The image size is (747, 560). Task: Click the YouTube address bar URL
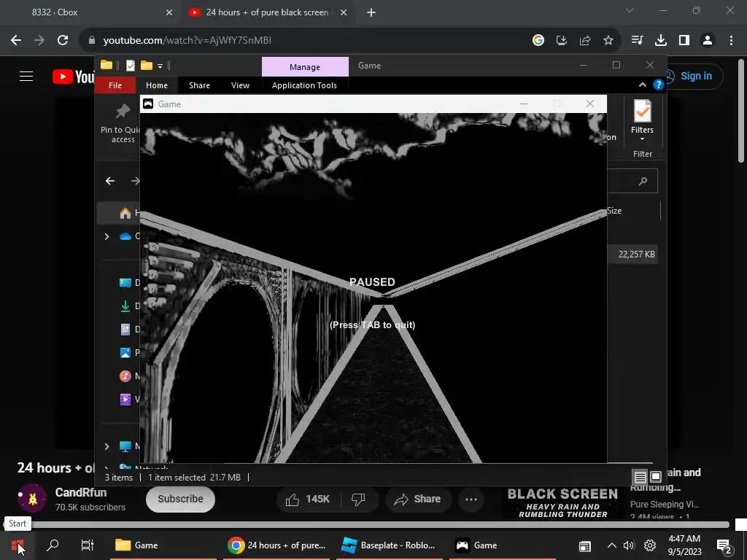point(187,41)
